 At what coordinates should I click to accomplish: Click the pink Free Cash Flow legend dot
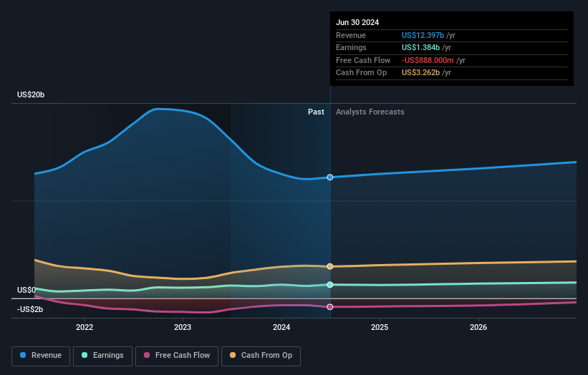point(147,355)
